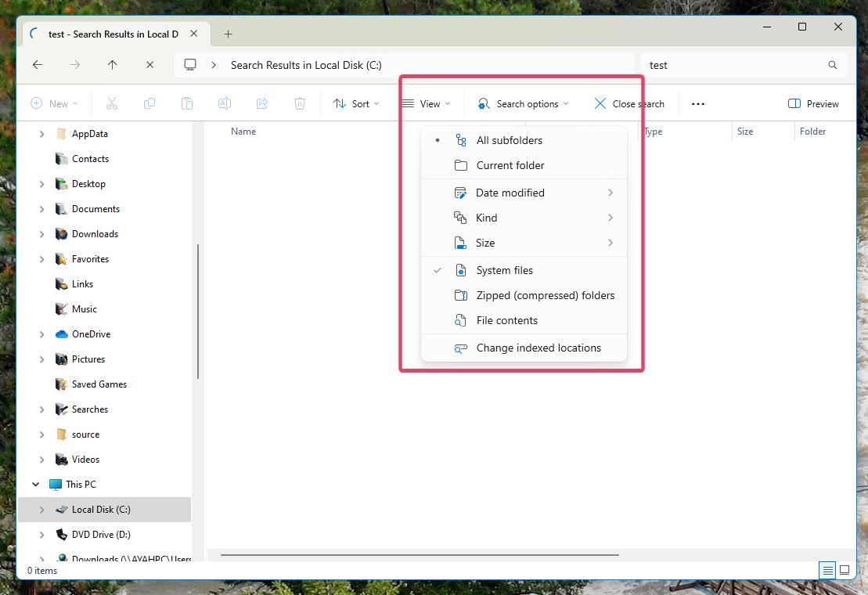868x595 pixels.
Task: Click the search box containing test
Action: pos(732,65)
